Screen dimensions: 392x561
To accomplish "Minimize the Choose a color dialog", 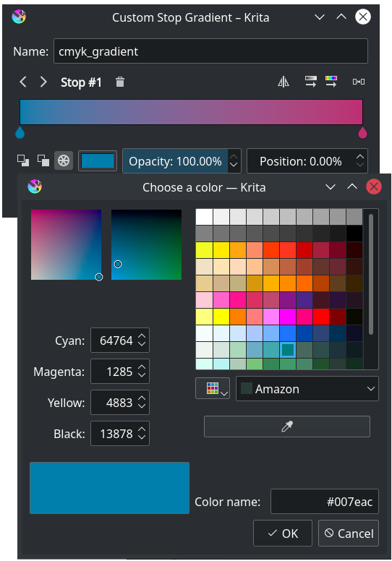I will [331, 187].
